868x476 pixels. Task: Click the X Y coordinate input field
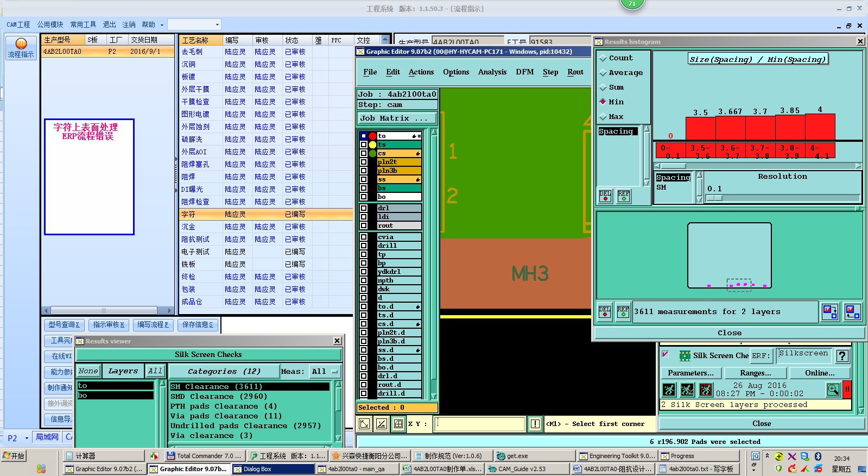pos(479,424)
